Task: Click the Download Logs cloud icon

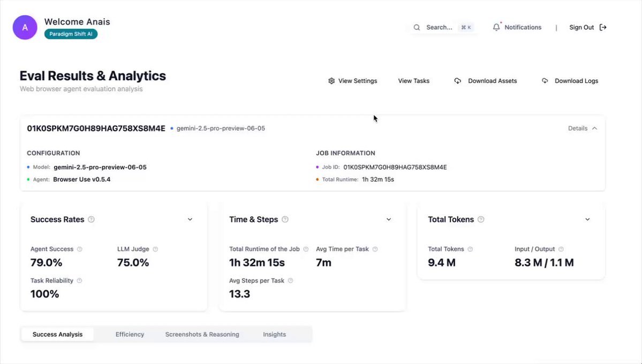Action: click(x=545, y=81)
